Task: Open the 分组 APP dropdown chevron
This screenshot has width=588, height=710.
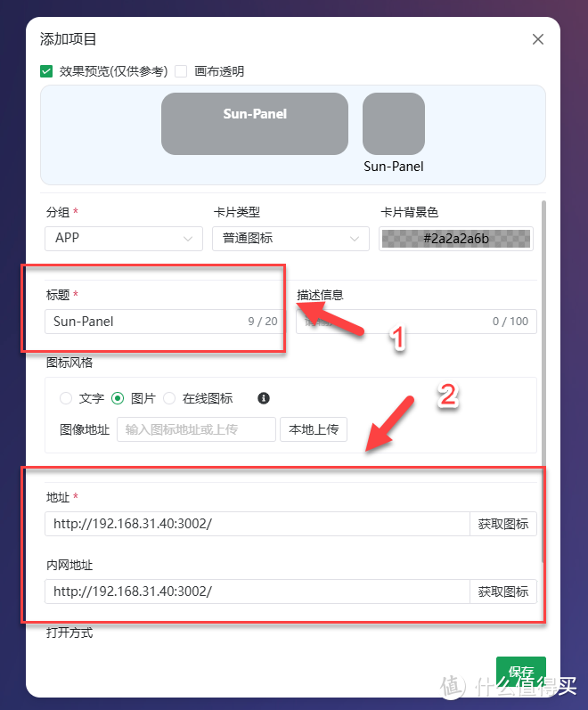Action: (188, 239)
